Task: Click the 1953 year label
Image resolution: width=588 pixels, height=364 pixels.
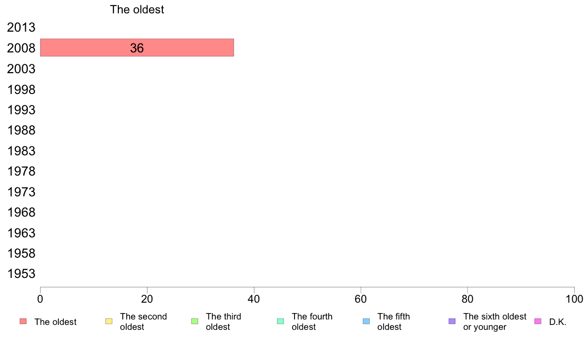Action: tap(21, 273)
